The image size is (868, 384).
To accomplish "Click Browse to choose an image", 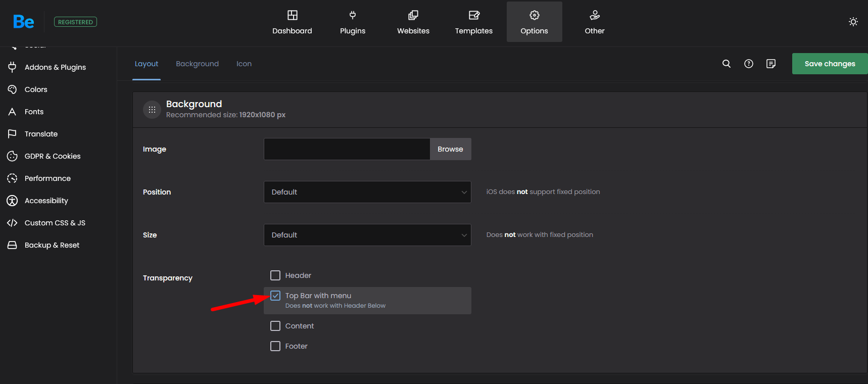I will tap(450, 149).
